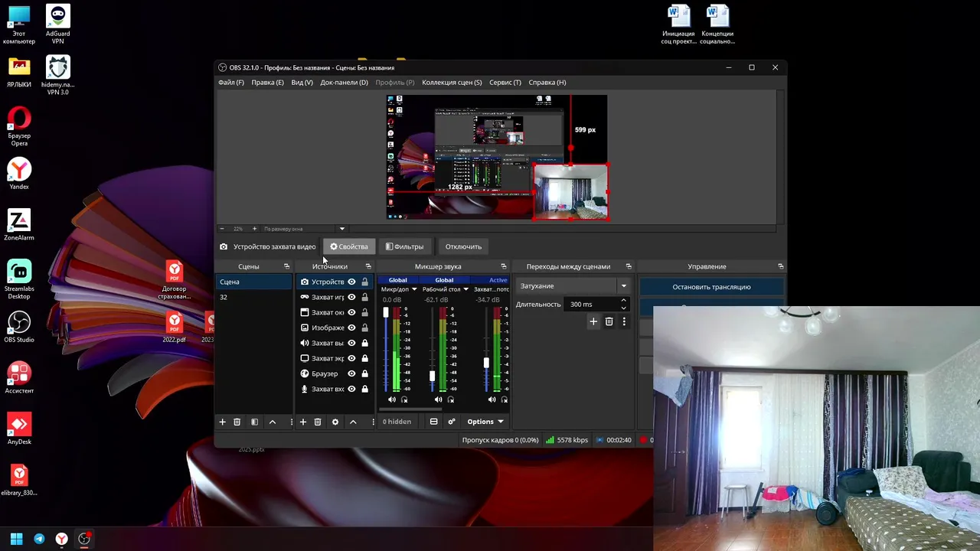Open the Scenes toolbar three-dot menu
Viewport: 980px width, 551px height.
point(291,422)
